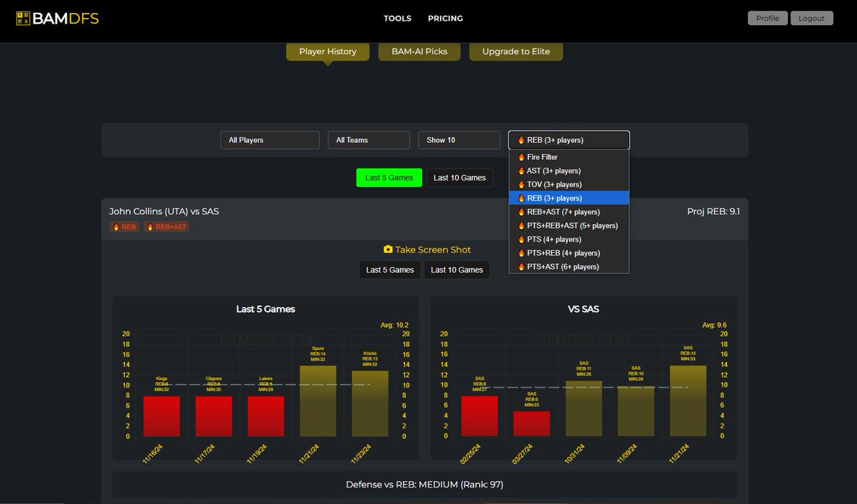The height and width of the screenshot is (504, 857).
Task: Click the fire icon next to TOV (3+ players)
Action: tap(519, 184)
